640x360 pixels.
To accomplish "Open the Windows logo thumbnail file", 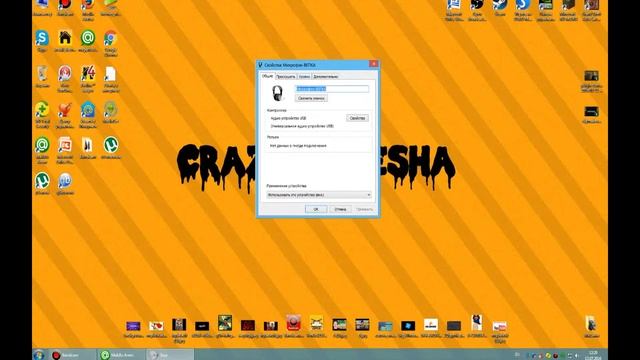I will click(x=408, y=325).
